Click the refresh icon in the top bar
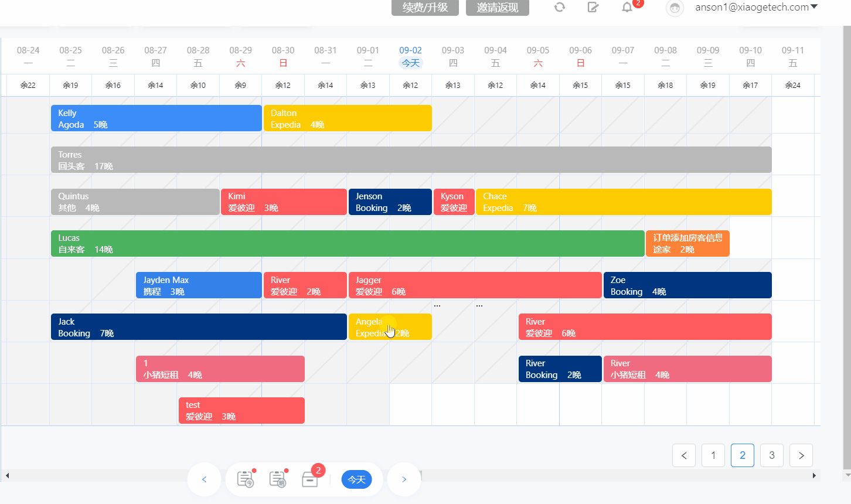The image size is (851, 504). pyautogui.click(x=560, y=7)
